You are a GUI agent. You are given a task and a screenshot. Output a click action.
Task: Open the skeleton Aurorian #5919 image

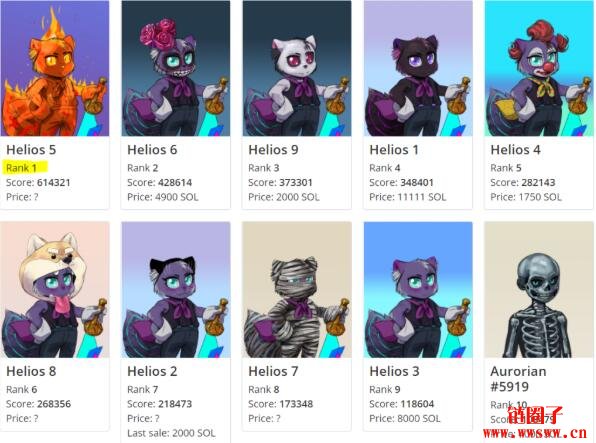click(539, 290)
